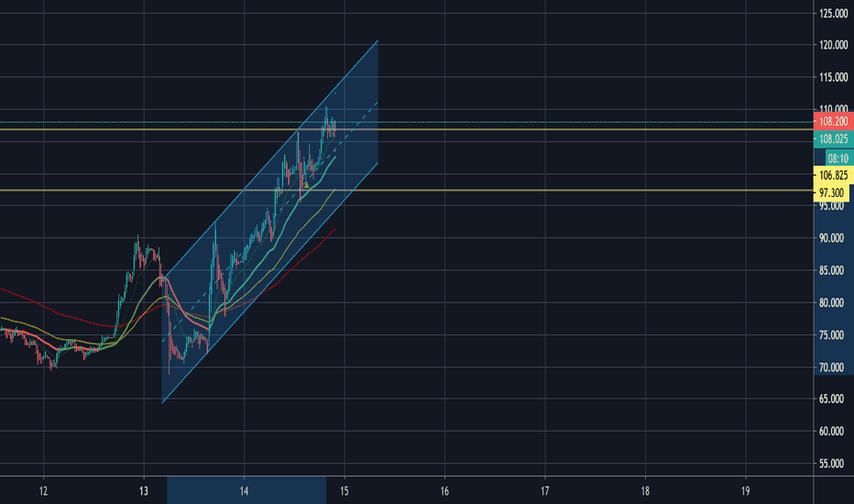The height and width of the screenshot is (504, 854).
Task: Click the 120.000 price axis label
Action: click(x=834, y=45)
